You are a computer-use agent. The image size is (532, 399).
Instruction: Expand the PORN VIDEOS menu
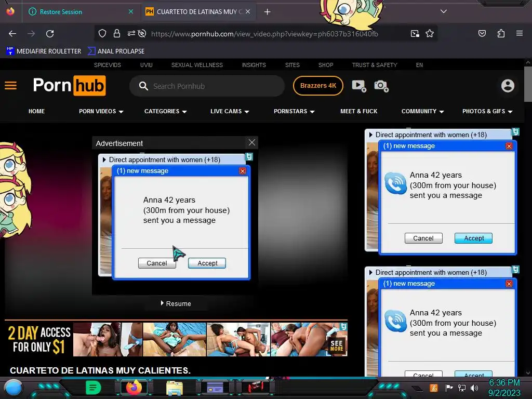click(x=101, y=111)
